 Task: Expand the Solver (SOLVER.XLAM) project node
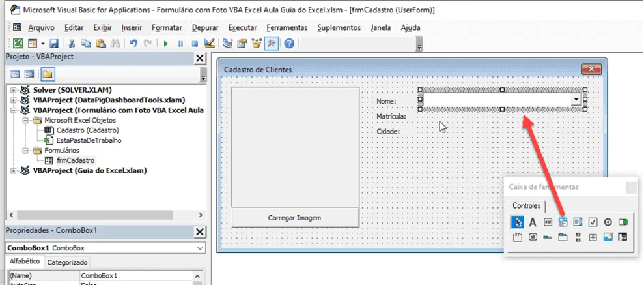click(14, 90)
